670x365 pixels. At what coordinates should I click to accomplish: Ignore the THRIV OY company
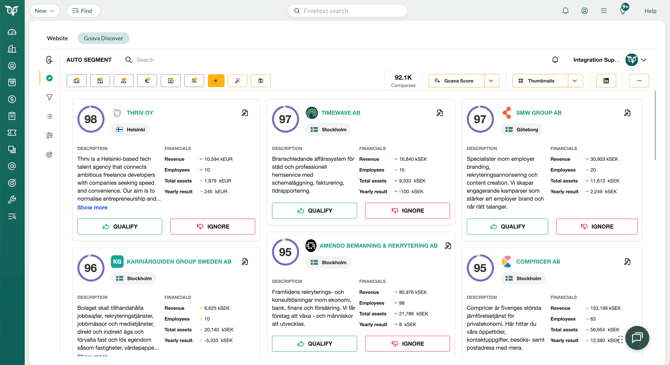(213, 227)
